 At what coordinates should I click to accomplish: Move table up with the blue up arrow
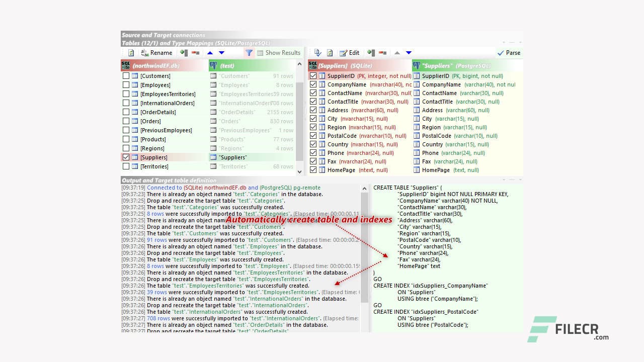(x=210, y=53)
